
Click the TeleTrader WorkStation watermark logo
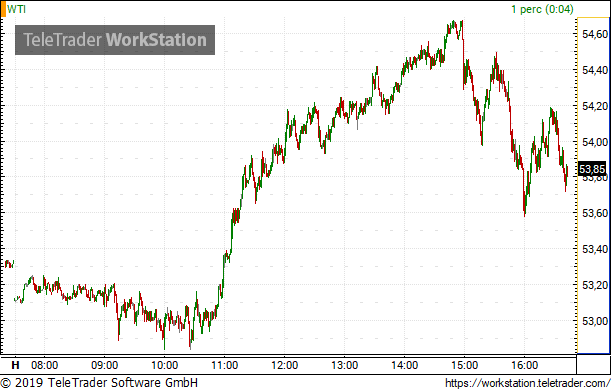tap(115, 40)
